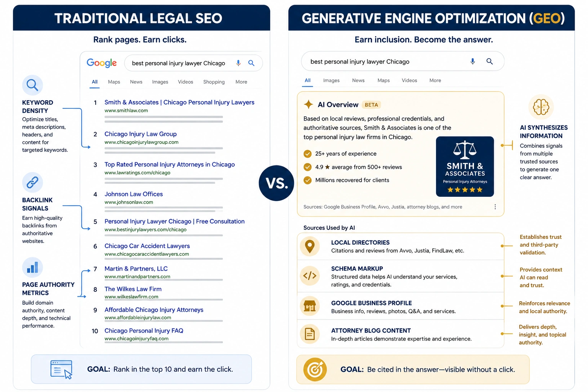This screenshot has width=588, height=392.
Task: Click the scales of justice icon on Smith card
Action: 465,150
